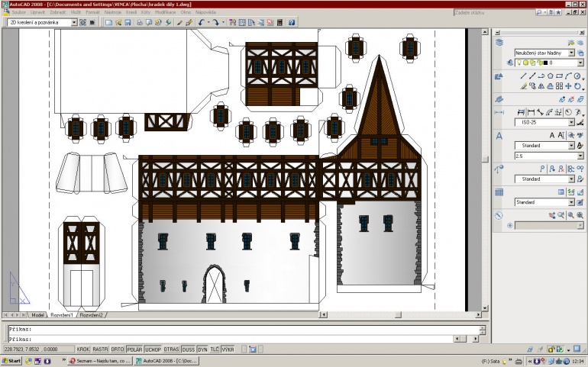The image size is (588, 367).
Task: Open workspace settings gear icon
Action: tap(83, 22)
